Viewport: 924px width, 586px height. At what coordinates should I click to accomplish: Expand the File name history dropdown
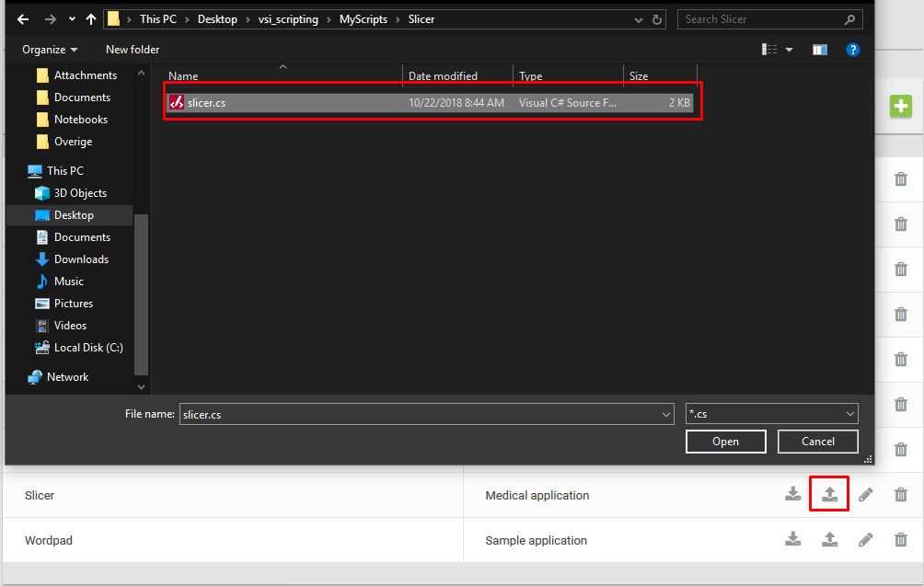tap(666, 415)
